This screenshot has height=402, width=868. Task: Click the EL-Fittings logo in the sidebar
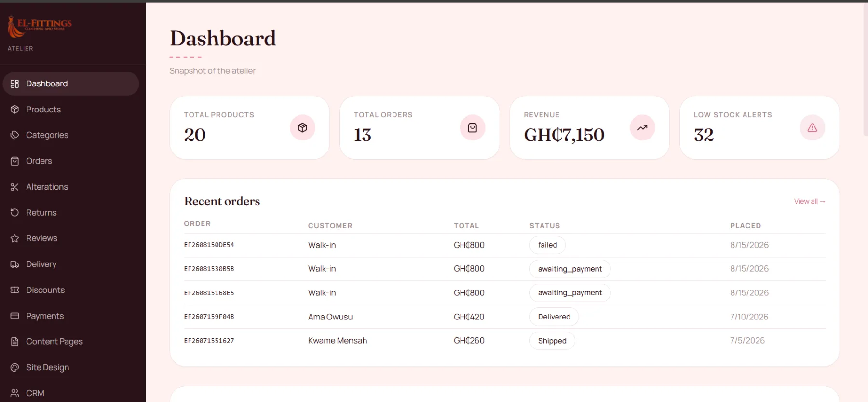[x=40, y=27]
